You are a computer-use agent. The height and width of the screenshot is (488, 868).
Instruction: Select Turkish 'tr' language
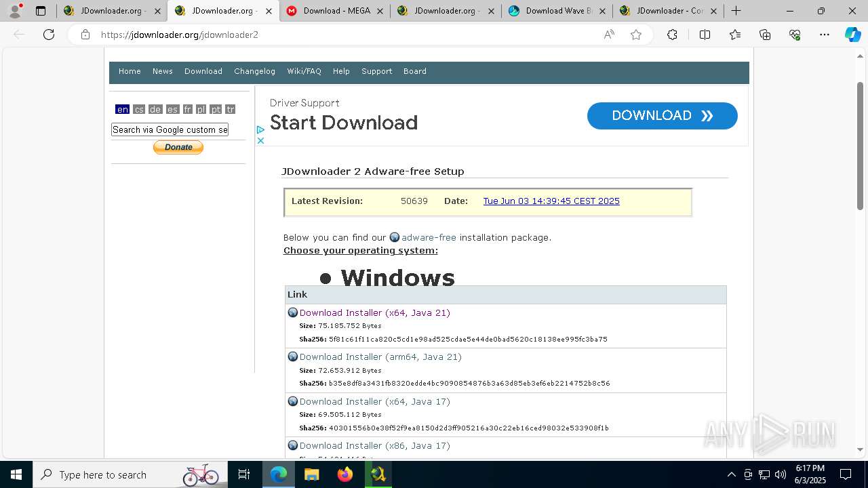231,109
